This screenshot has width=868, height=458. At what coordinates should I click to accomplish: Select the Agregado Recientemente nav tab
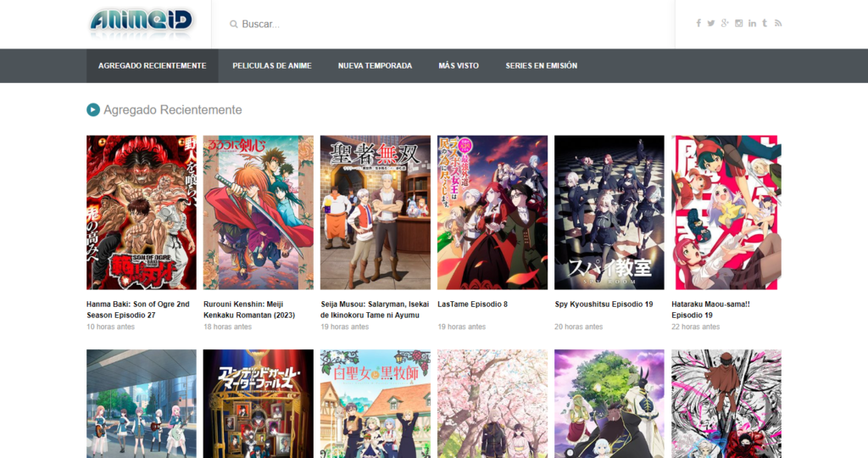[x=153, y=66]
